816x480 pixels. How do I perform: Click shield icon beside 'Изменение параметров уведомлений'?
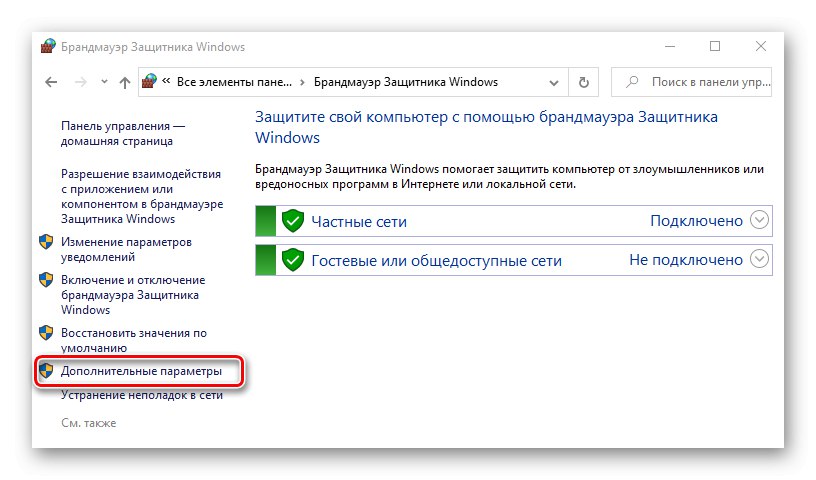click(x=46, y=242)
